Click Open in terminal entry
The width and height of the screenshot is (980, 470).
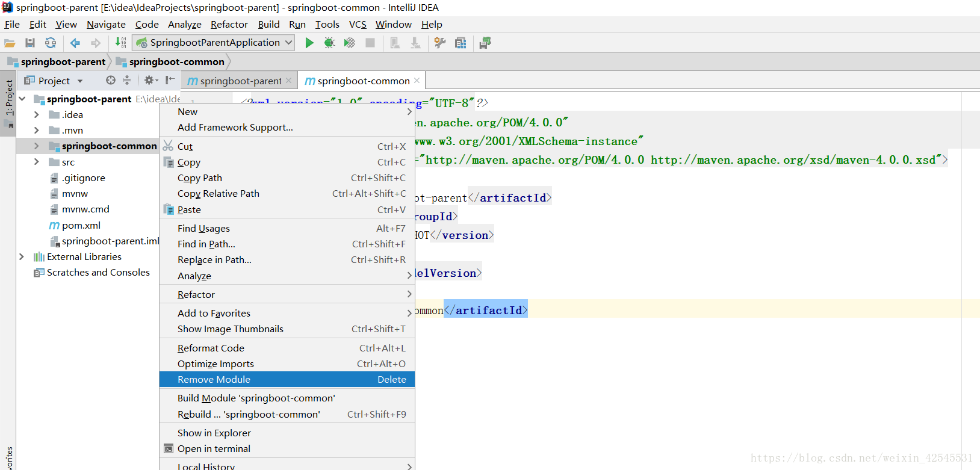[x=287, y=448]
